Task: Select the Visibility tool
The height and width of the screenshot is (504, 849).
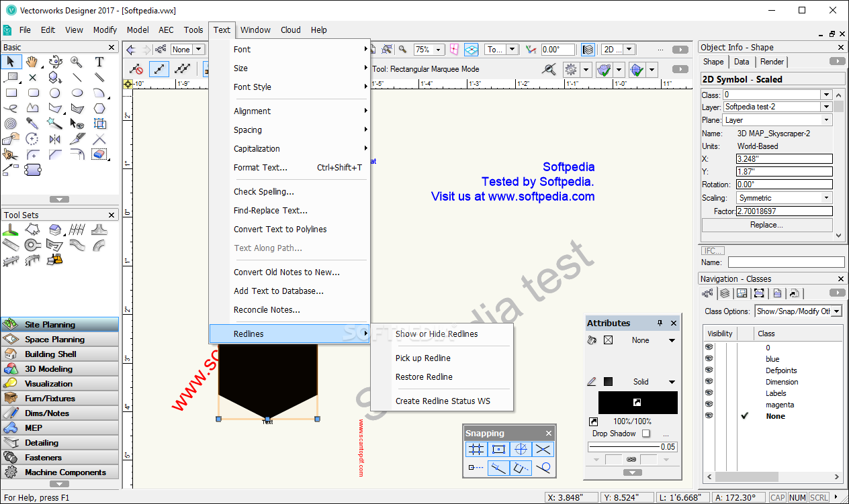Action: click(x=77, y=123)
